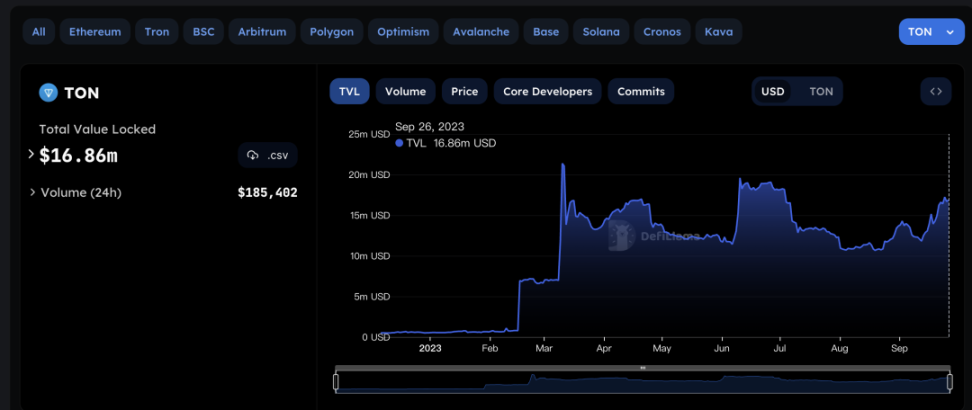Toggle the Volume chart metric

pos(405,91)
